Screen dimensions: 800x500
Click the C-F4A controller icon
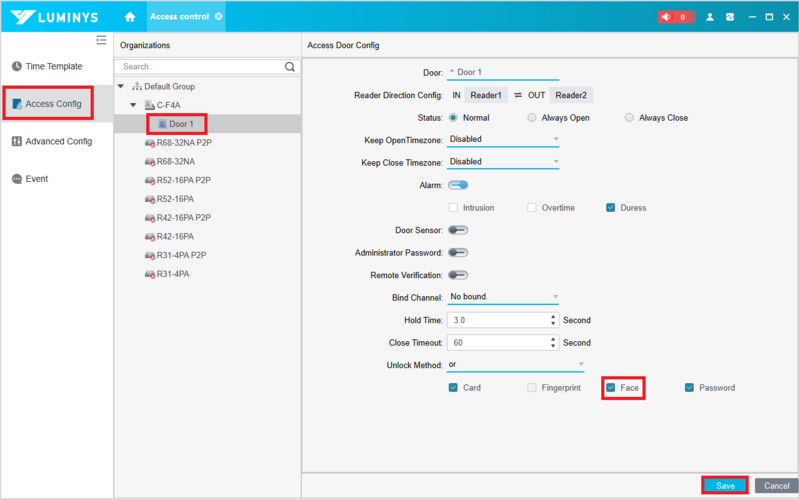pos(149,105)
